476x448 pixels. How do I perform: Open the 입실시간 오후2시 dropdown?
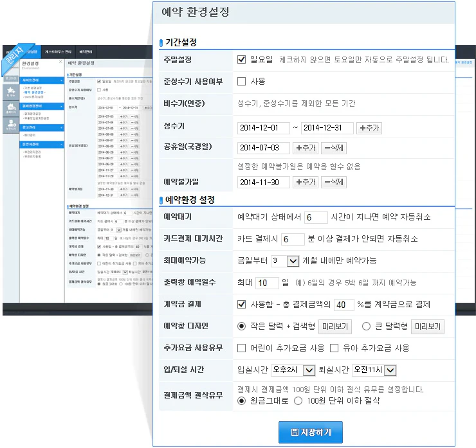(293, 370)
